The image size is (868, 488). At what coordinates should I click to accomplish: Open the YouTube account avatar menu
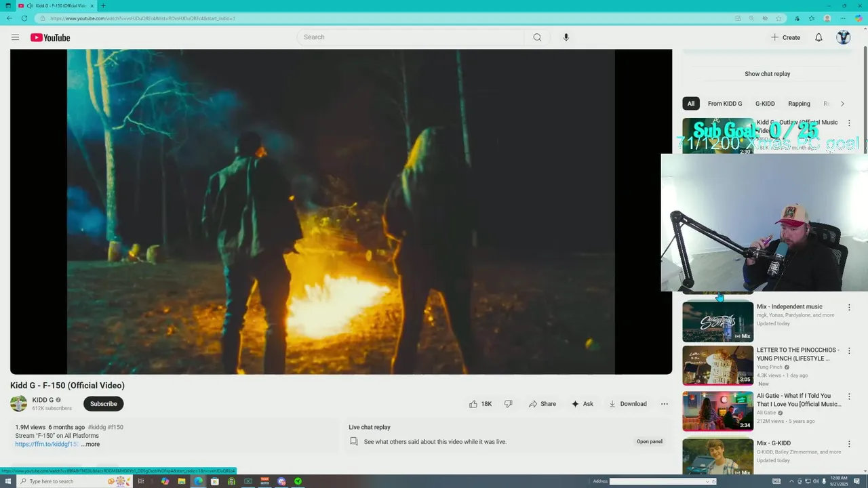tap(843, 37)
